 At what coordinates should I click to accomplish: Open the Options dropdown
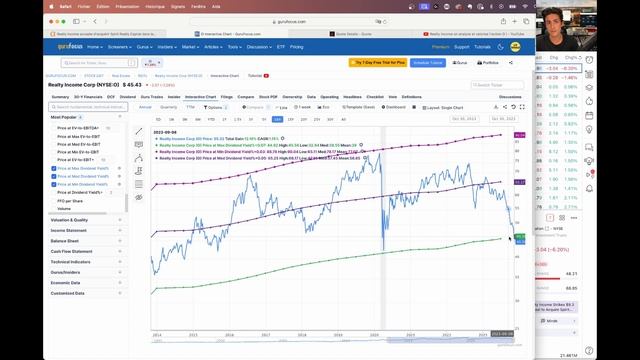pos(215,107)
